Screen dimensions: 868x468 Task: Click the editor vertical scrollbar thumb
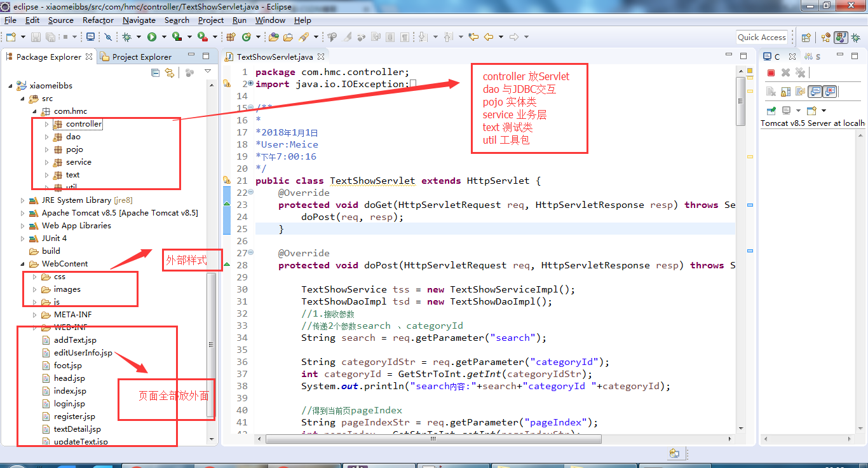(x=740, y=101)
